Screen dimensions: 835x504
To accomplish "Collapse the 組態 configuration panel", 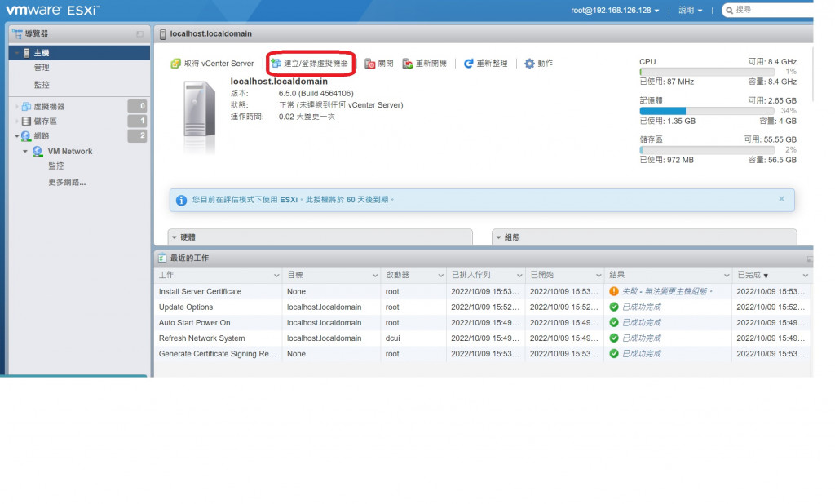I will (x=498, y=237).
